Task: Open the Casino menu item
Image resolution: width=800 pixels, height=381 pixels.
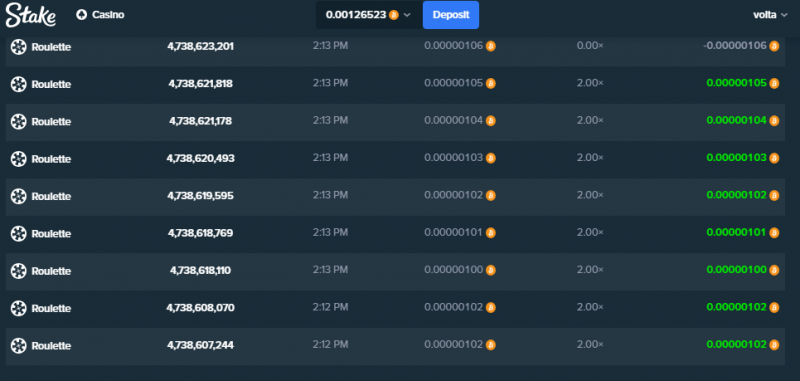Action: (x=108, y=15)
